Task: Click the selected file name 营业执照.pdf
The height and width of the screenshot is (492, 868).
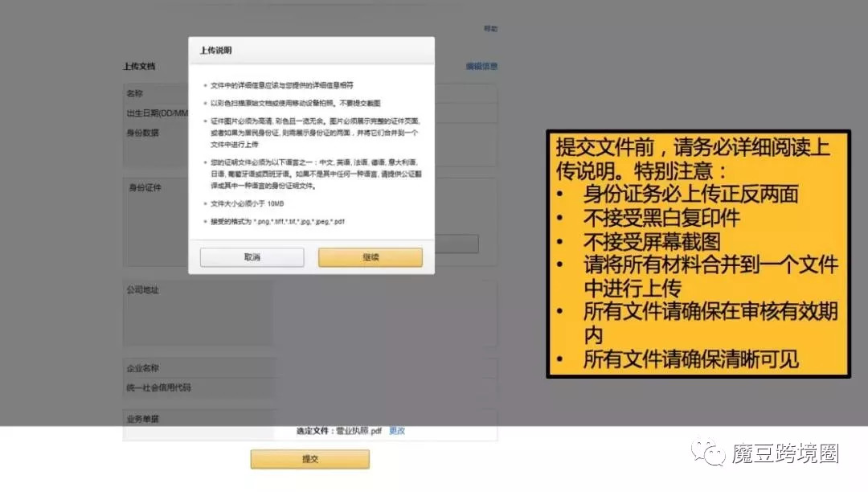Action: [358, 431]
